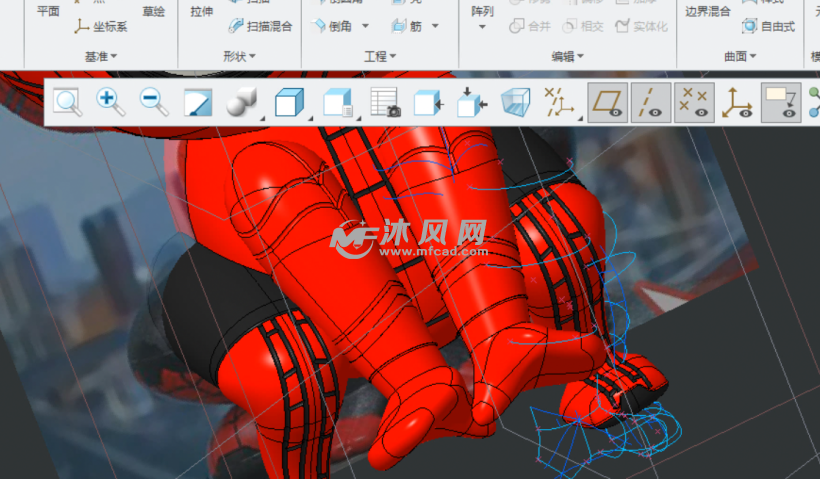Click the Zoom Out icon
This screenshot has height=479, width=820.
point(154,102)
